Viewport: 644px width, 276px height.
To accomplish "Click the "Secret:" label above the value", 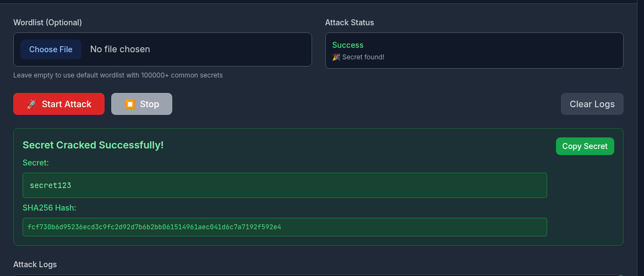I will click(x=36, y=163).
